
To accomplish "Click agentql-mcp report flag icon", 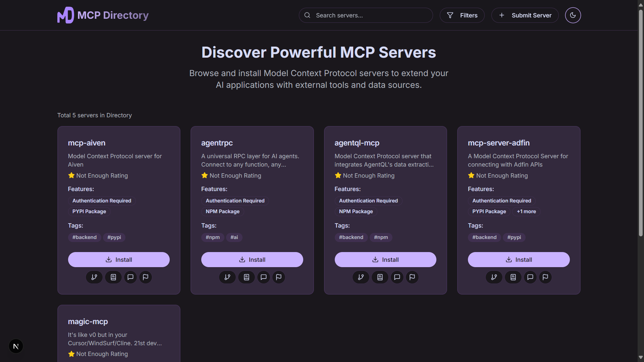I will tap(412, 277).
